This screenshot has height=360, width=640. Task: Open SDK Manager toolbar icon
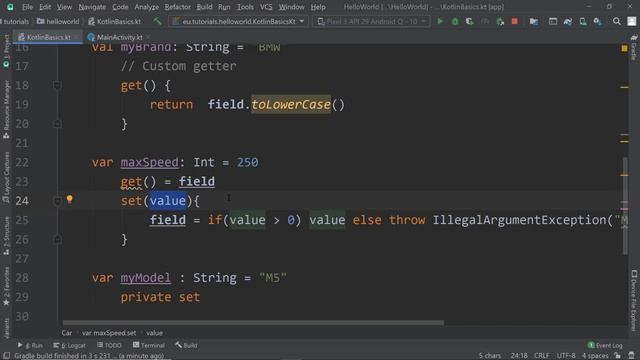tap(598, 21)
